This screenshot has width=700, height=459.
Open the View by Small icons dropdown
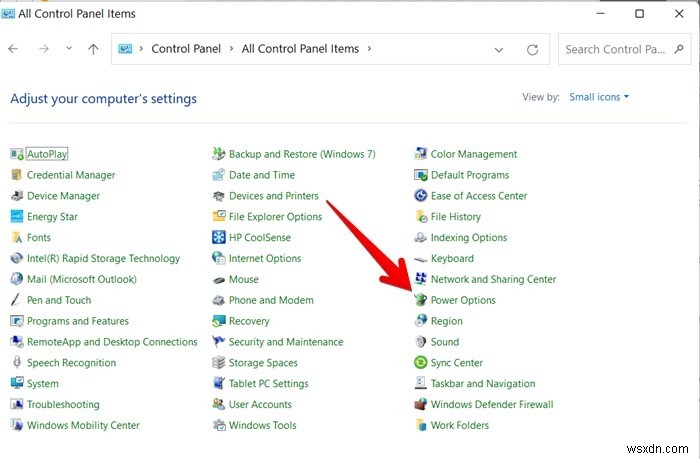tap(599, 97)
